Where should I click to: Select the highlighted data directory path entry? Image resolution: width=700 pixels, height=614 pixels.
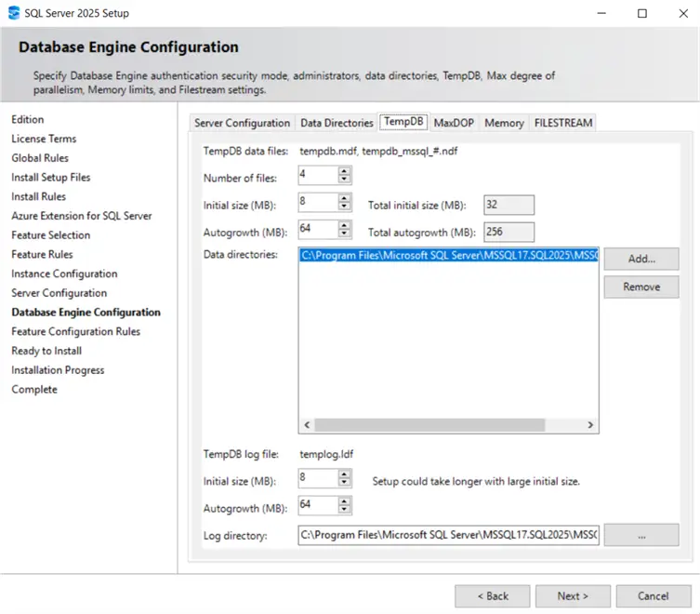point(449,255)
